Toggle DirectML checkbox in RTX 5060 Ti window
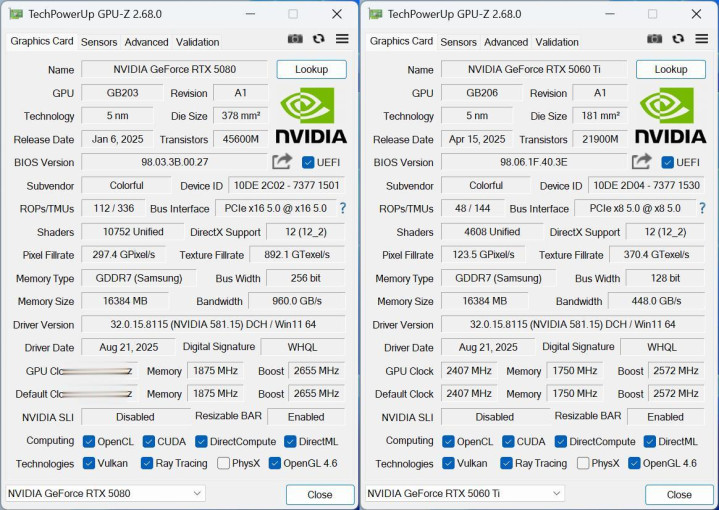Image resolution: width=719 pixels, height=510 pixels. (649, 442)
